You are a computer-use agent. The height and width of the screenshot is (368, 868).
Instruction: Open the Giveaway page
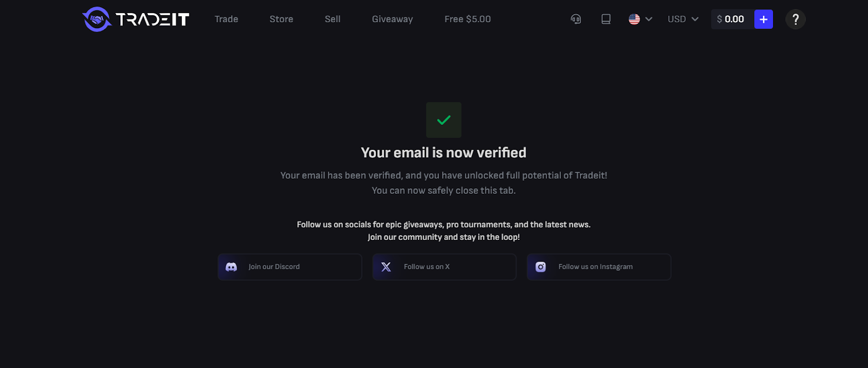pos(392,19)
